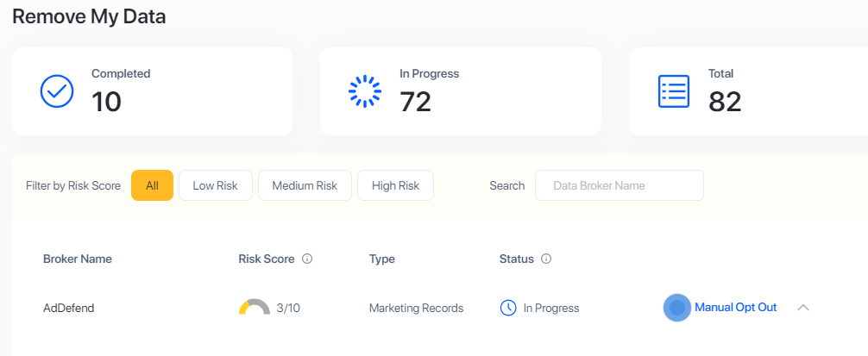Select the All risk filter

click(152, 185)
